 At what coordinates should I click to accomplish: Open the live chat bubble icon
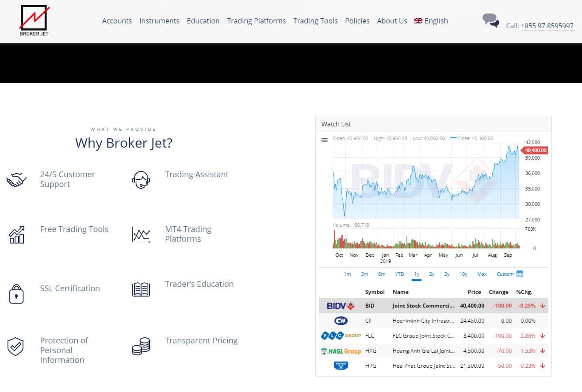(x=491, y=21)
